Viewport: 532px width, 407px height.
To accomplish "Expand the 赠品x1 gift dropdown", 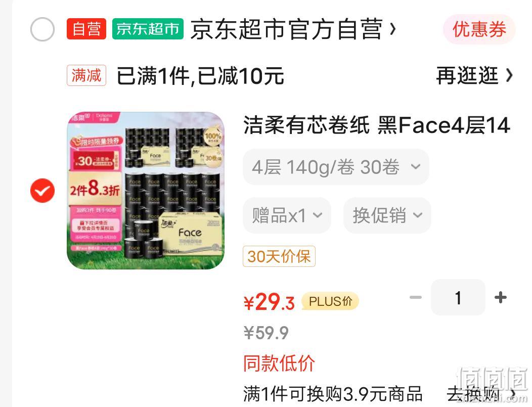I will click(x=287, y=215).
